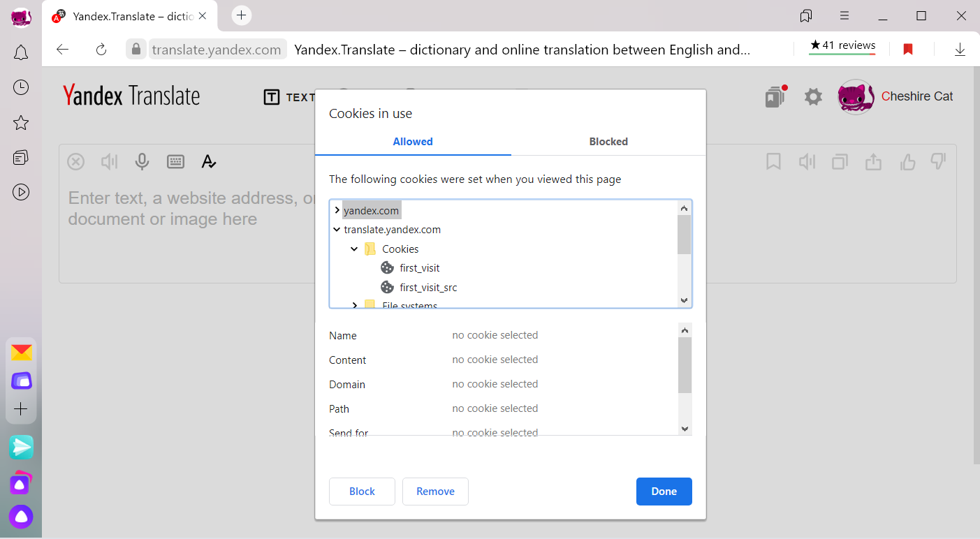The height and width of the screenshot is (539, 980).
Task: Click cookie tree scrollbar up arrow
Action: [684, 207]
